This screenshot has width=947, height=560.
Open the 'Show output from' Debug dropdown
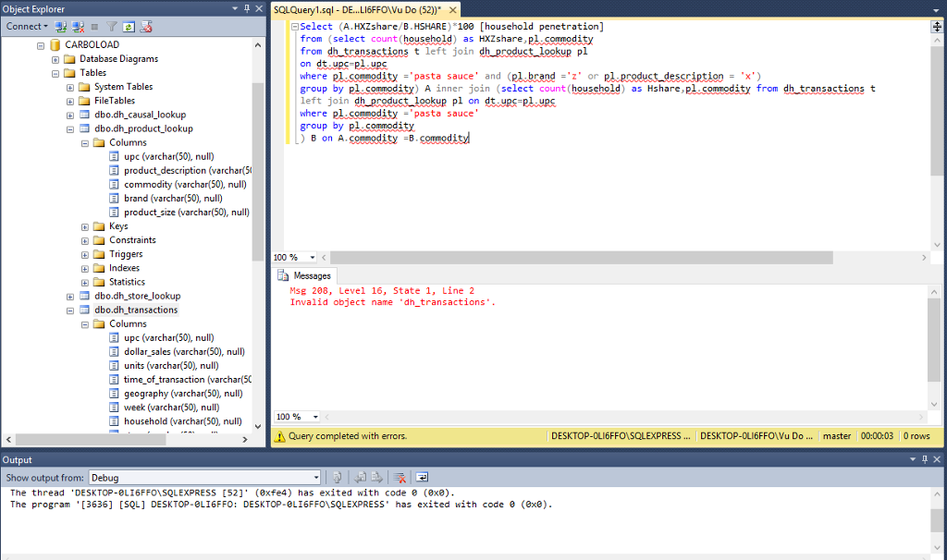click(315, 478)
